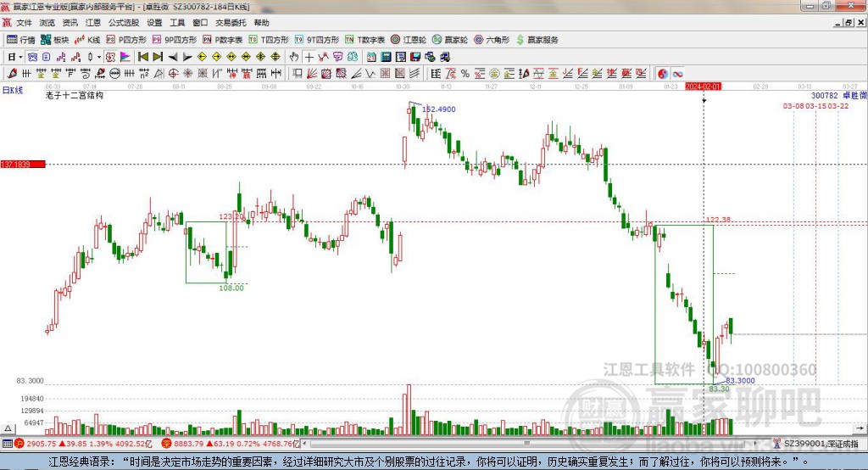Open the 工具 menu
This screenshot has width=868, height=470.
[x=177, y=23]
